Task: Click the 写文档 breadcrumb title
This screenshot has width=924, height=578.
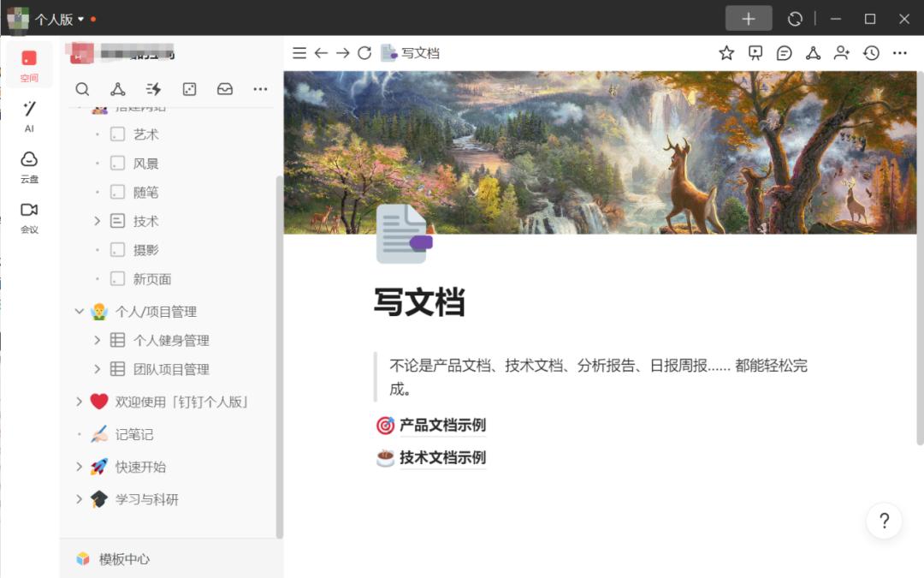Action: (x=420, y=53)
